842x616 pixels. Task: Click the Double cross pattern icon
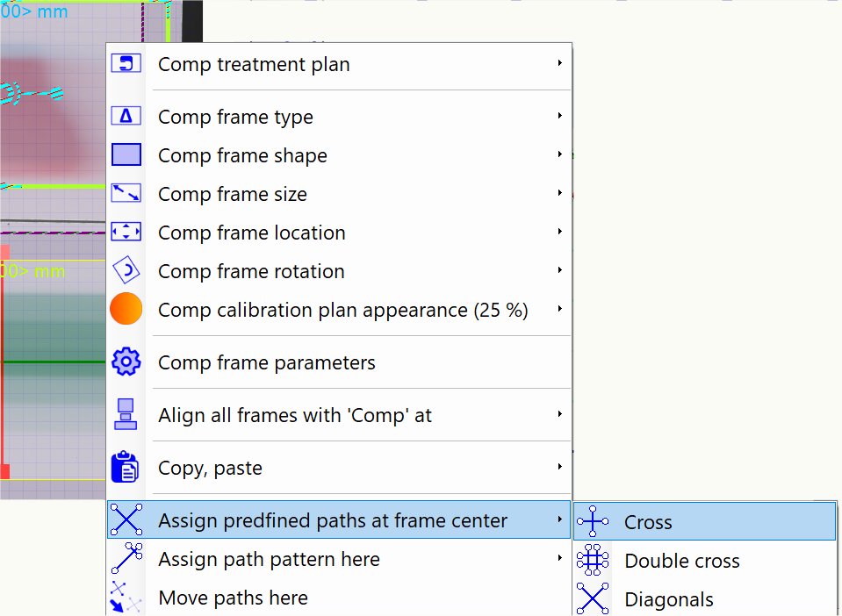point(593,561)
